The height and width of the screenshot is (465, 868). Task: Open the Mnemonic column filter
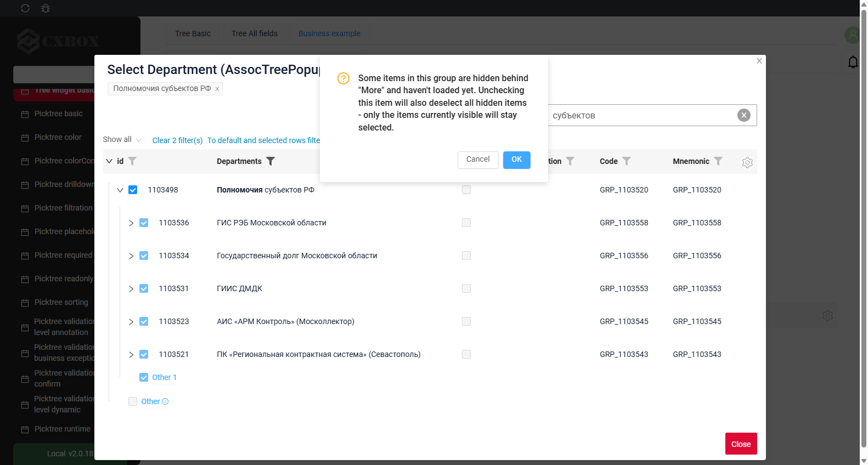point(718,161)
